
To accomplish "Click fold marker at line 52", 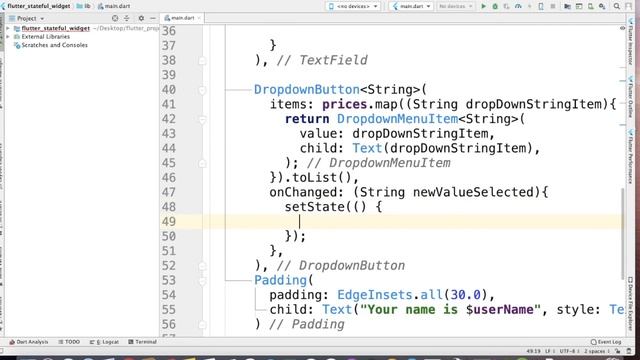I will point(202,266).
